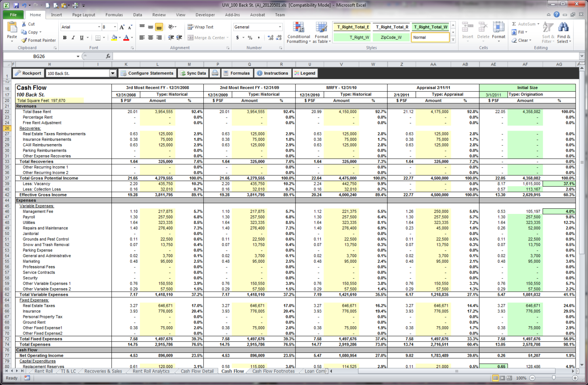Enable Wrap Text for the selection
This screenshot has height=385, width=588.
click(201, 27)
